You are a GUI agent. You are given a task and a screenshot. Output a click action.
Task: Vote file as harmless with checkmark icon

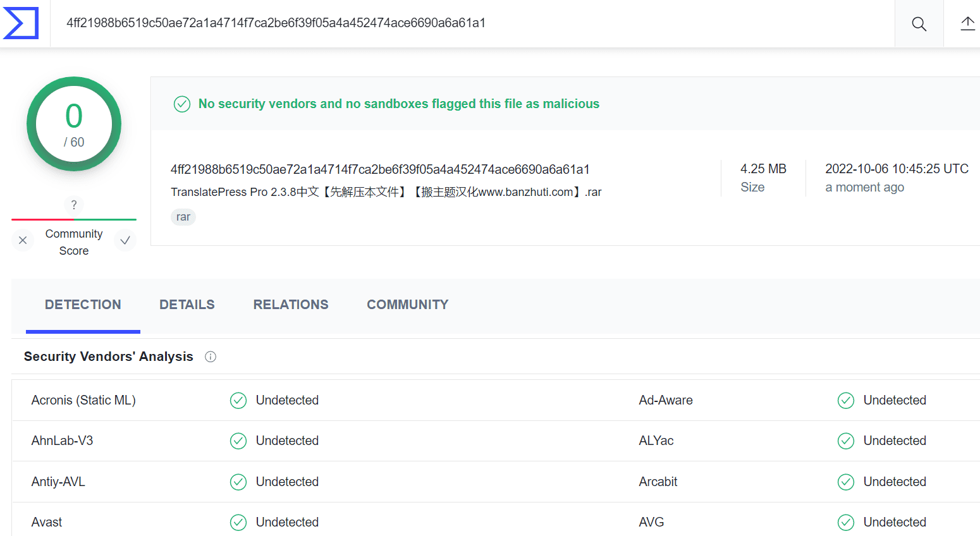pos(125,240)
